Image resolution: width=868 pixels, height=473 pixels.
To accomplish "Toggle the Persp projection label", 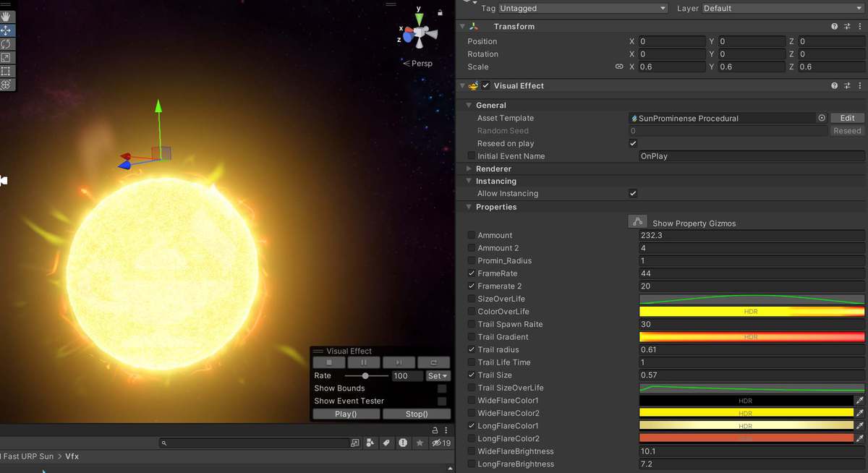I will pos(417,63).
